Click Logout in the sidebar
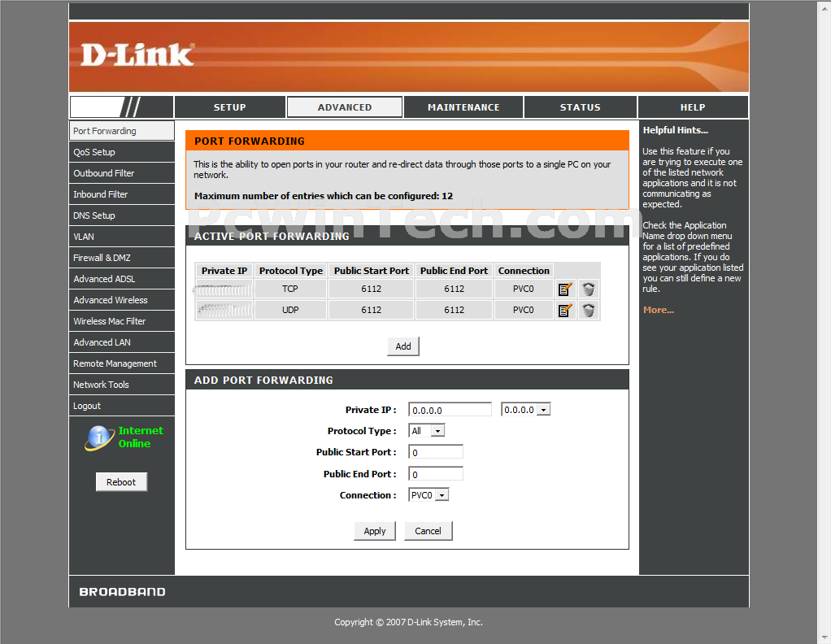Viewport: 831px width, 644px height. click(121, 406)
